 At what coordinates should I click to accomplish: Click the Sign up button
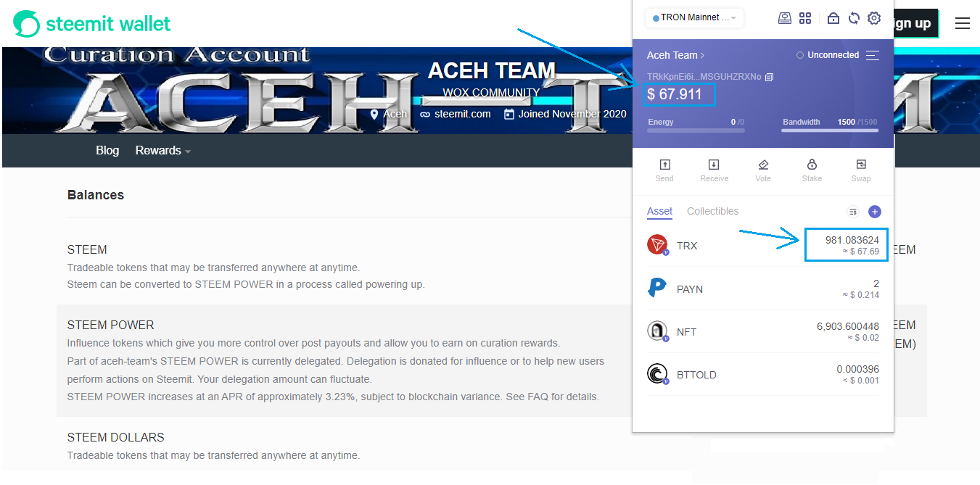915,23
